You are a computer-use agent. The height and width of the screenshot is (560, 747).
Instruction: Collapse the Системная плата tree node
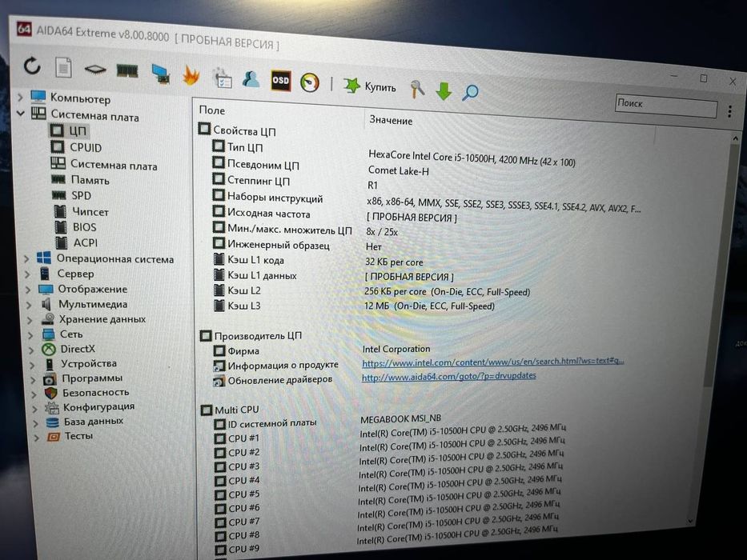click(x=21, y=114)
